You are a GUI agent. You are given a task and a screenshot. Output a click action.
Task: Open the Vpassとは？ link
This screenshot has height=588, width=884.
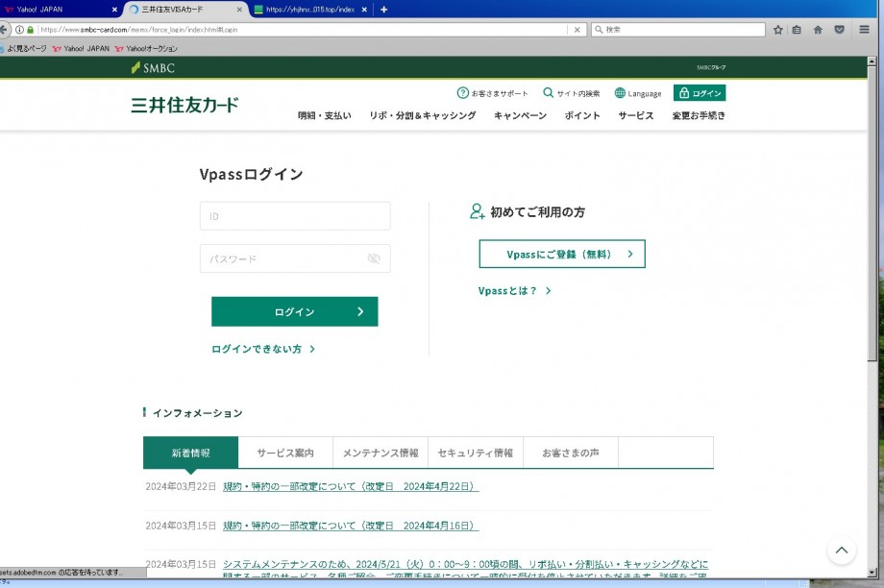point(514,291)
